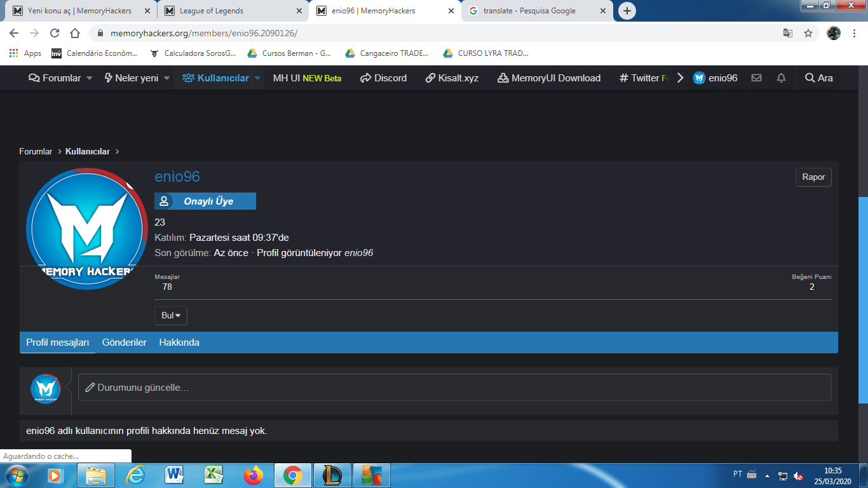Switch to League of Legends taskbar app
Viewport: 868px width, 488px height.
[x=332, y=475]
